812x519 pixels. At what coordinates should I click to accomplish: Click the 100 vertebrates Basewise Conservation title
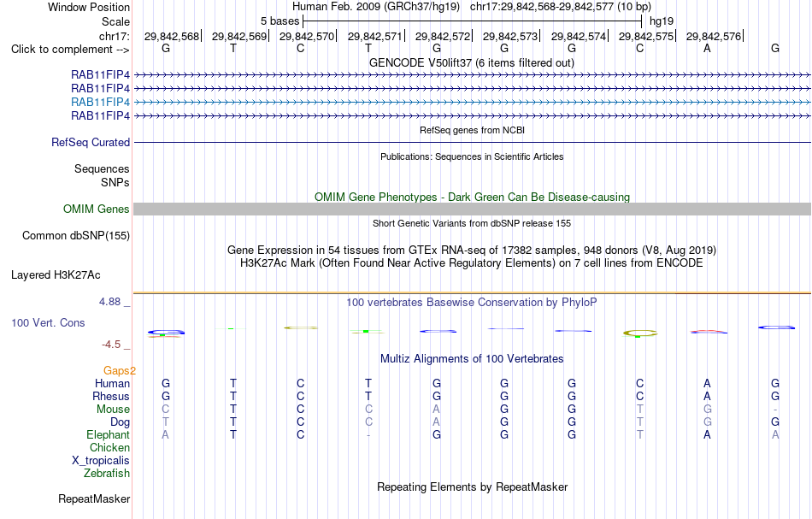pos(472,302)
